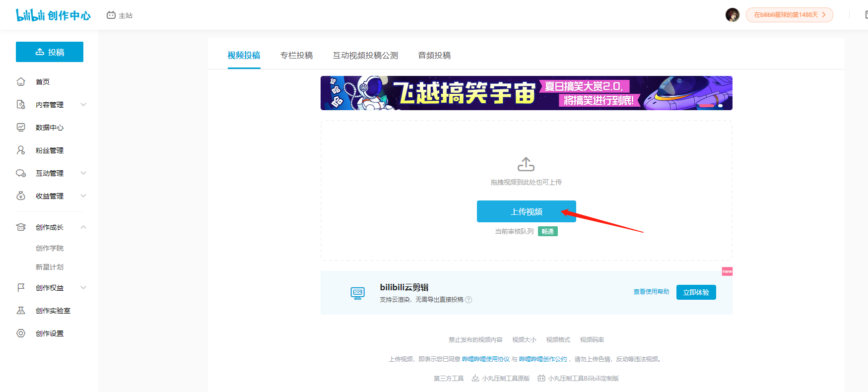Switch to the 专栏投稿 tab

click(296, 56)
